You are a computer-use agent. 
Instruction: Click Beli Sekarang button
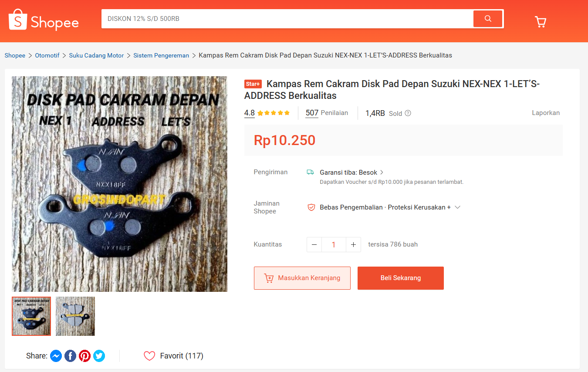[x=401, y=278]
